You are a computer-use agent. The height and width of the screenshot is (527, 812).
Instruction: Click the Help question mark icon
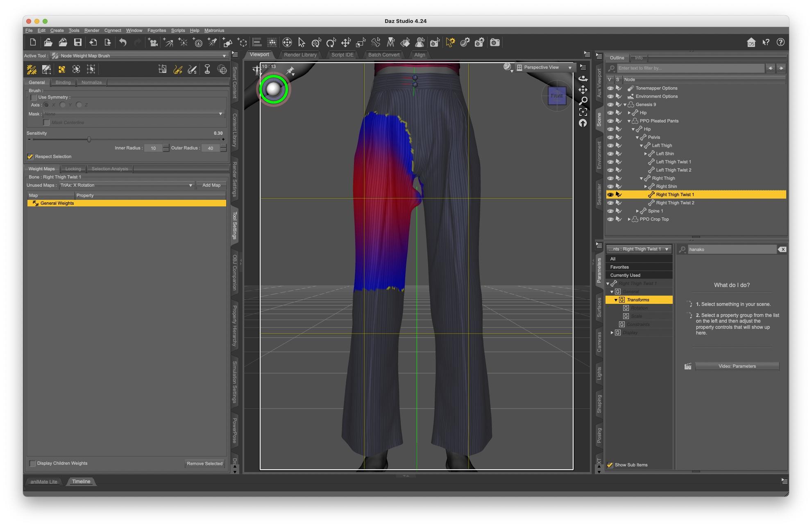click(780, 43)
